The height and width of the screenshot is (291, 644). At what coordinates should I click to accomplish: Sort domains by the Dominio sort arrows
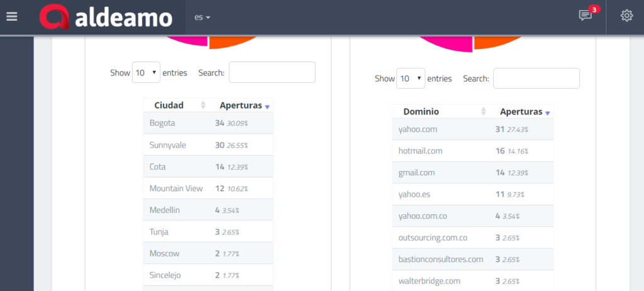click(x=484, y=112)
